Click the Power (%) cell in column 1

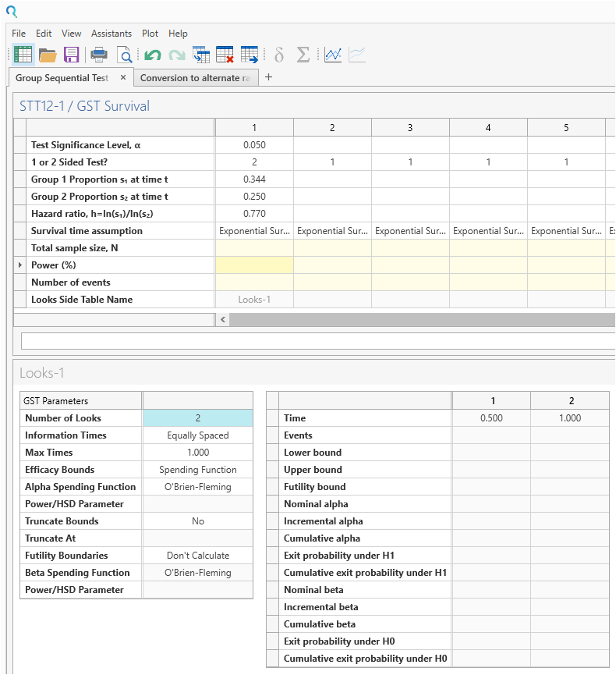click(x=254, y=265)
